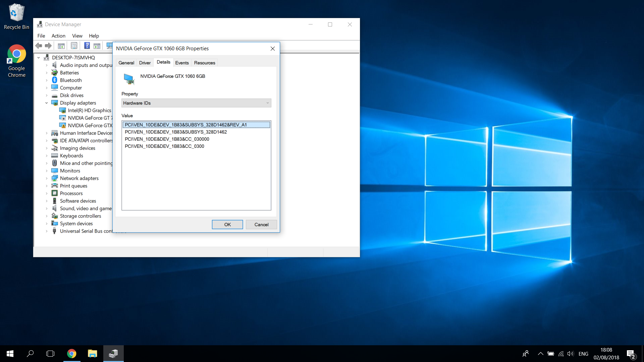Open Wi-Fi network icon in system tray
644x362 pixels.
tap(561, 354)
